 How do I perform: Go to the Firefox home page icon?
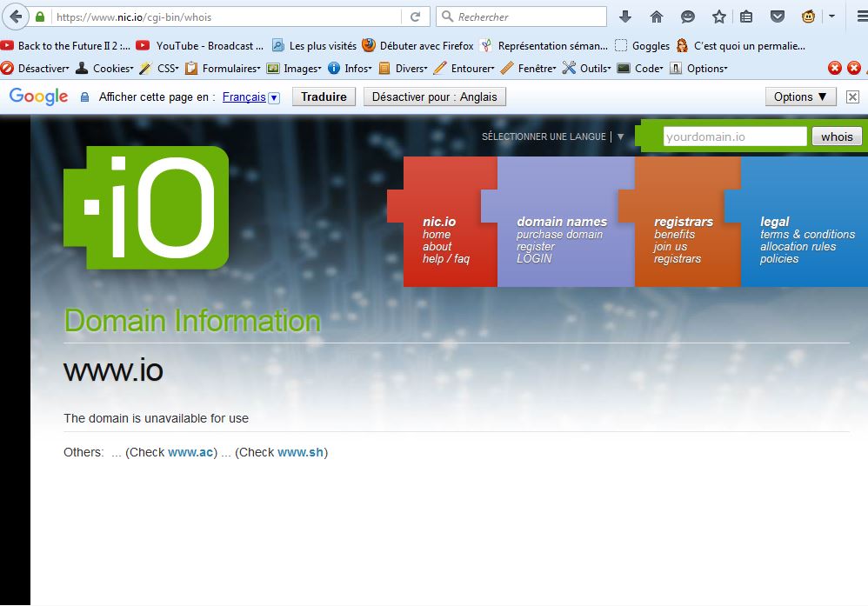pyautogui.click(x=657, y=17)
